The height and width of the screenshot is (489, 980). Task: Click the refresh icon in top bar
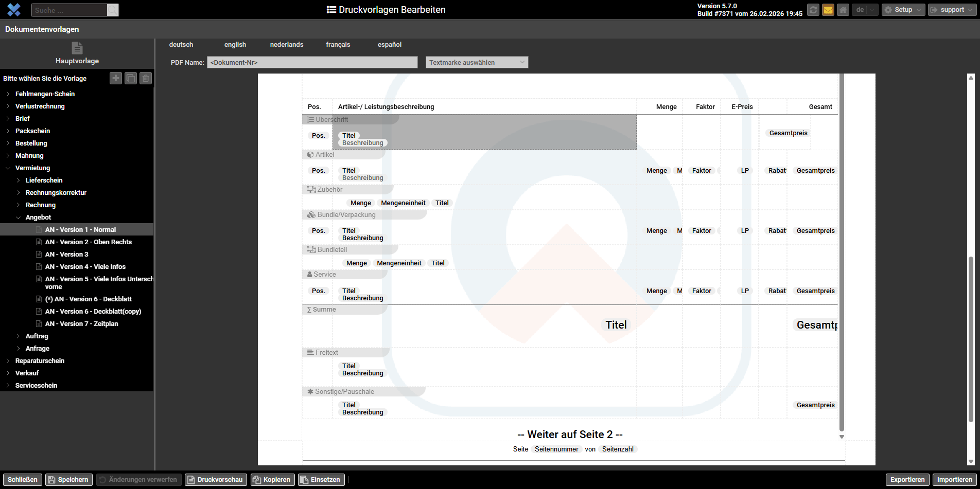pyautogui.click(x=813, y=10)
